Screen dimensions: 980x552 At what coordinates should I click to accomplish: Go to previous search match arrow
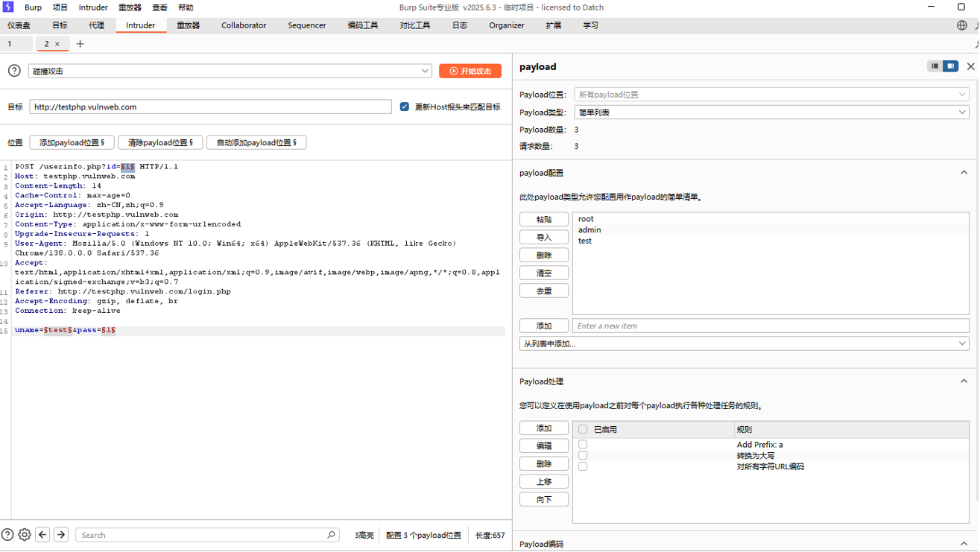pos(42,535)
